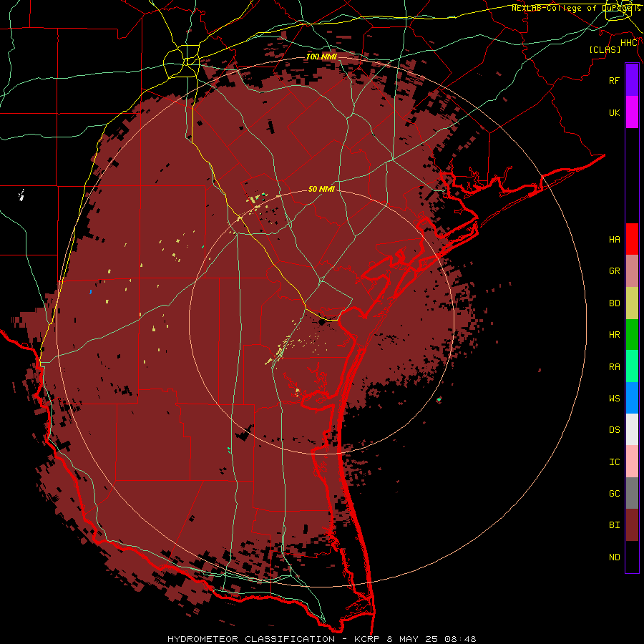Select the GC gray legend swatch
This screenshot has height=644, width=644.
[x=632, y=493]
